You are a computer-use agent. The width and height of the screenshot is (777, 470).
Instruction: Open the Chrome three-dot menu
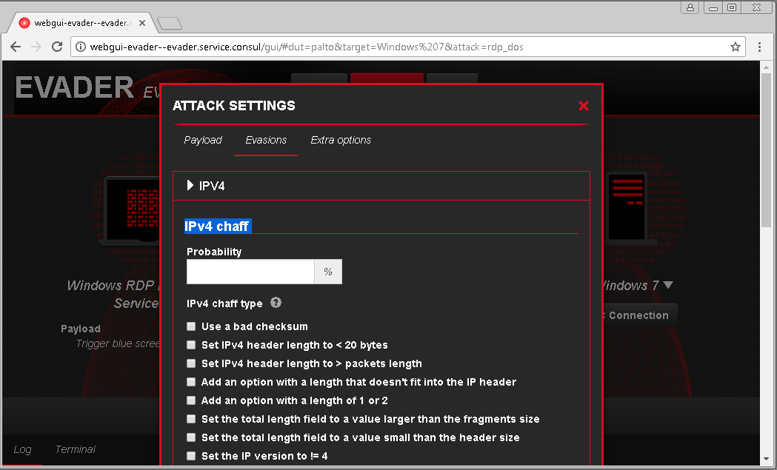759,47
